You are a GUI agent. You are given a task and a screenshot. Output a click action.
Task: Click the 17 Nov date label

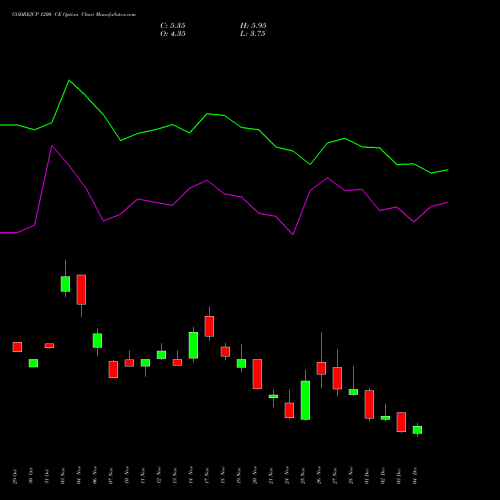tap(207, 476)
